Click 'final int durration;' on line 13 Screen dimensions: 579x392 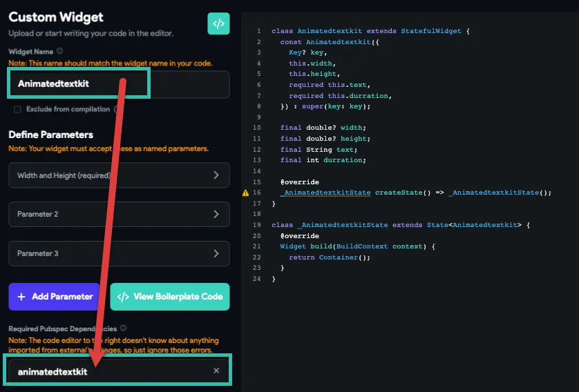click(323, 160)
